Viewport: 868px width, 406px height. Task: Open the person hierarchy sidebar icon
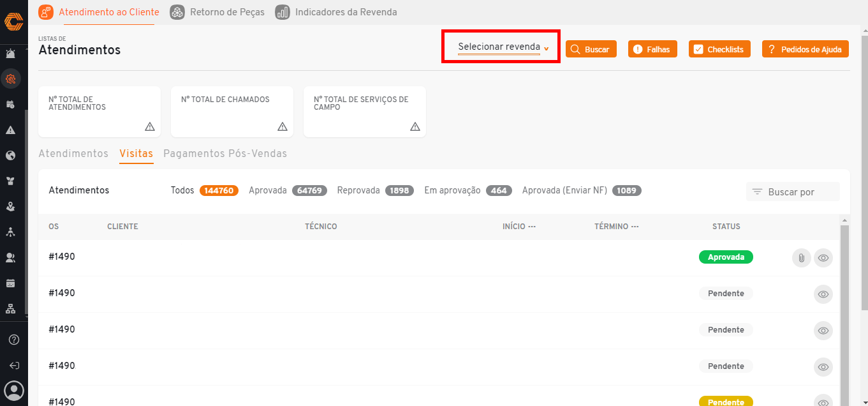(x=11, y=232)
